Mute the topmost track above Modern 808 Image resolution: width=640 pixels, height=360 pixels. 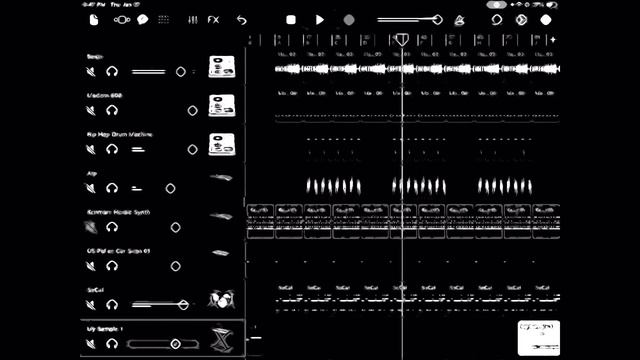91,71
